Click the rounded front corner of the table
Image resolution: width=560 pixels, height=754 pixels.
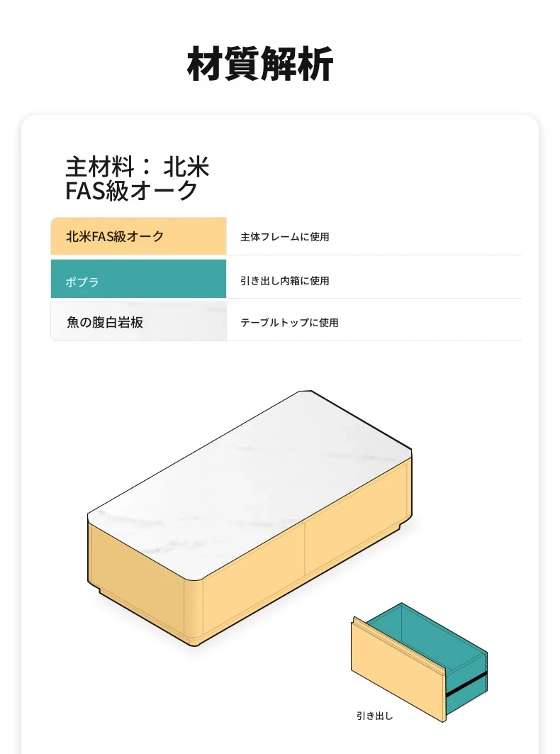pos(194,611)
